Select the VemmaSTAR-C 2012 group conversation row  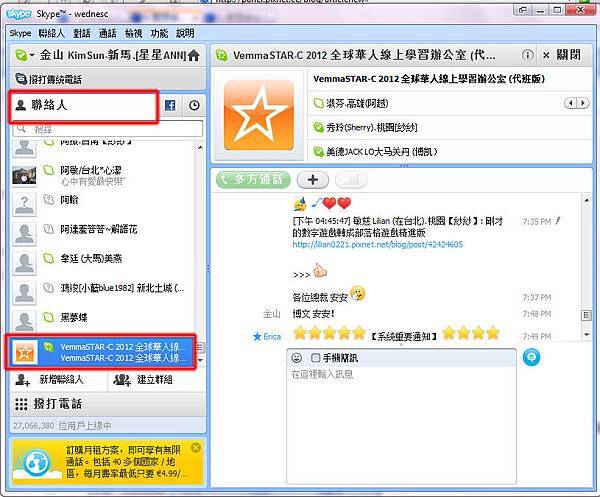pos(101,352)
